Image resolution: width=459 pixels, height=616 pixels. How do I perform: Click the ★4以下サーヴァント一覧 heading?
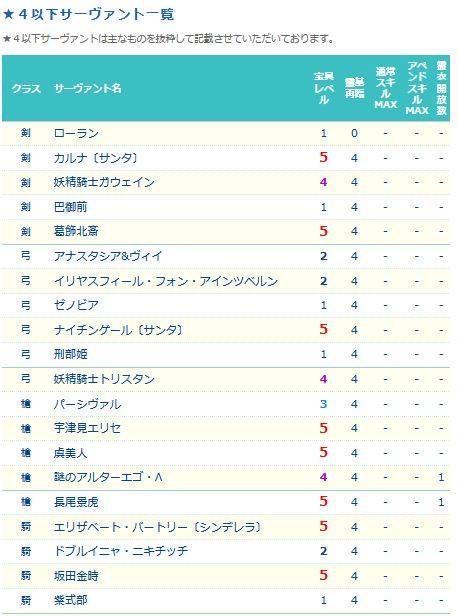coord(88,15)
